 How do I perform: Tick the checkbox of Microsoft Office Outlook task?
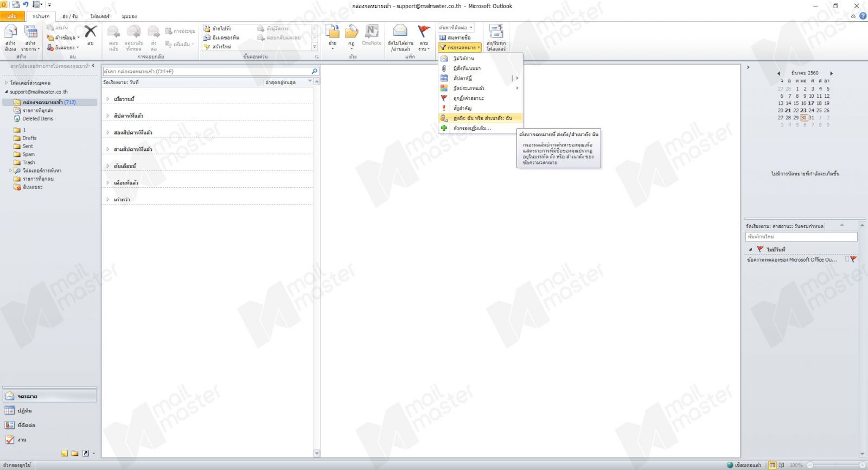point(847,259)
